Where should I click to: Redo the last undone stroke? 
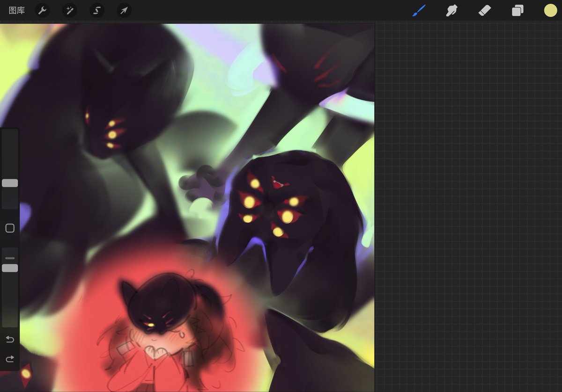(10, 359)
